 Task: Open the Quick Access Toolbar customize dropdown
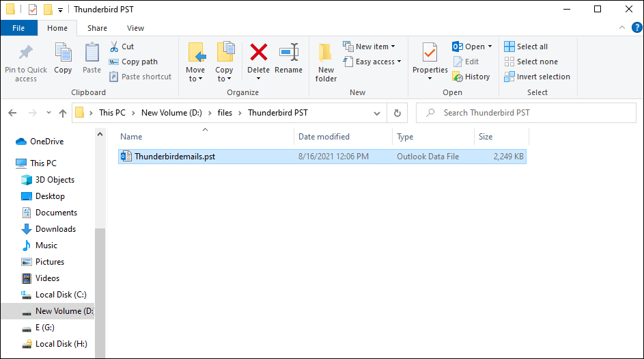tap(60, 10)
